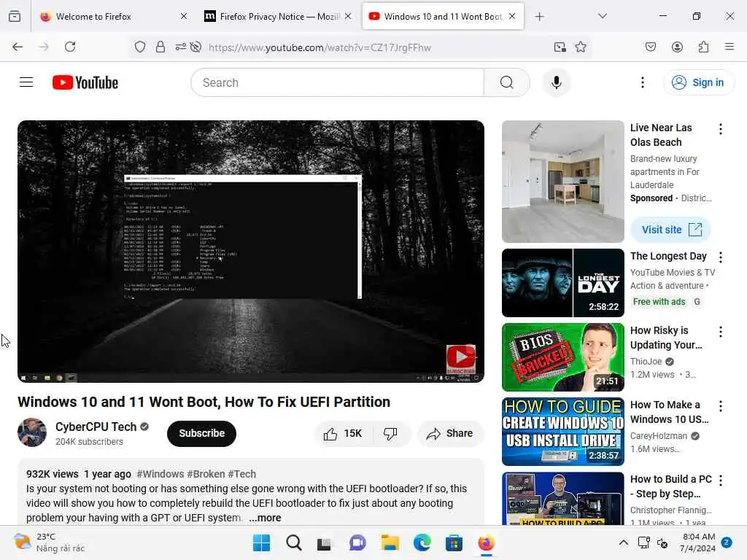
Task: Dislike the video with thumbs down
Action: coord(391,434)
